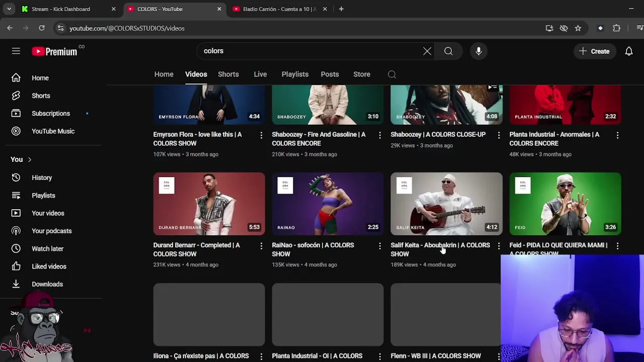Expand the You section chevron

(29, 160)
